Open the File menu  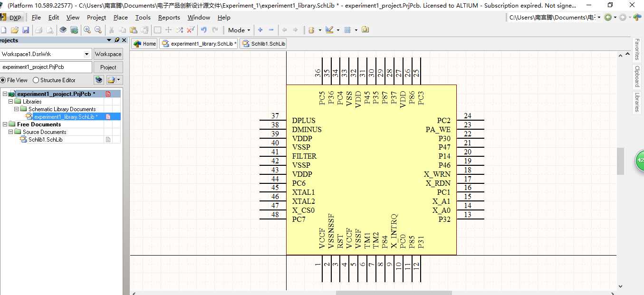tap(36, 18)
